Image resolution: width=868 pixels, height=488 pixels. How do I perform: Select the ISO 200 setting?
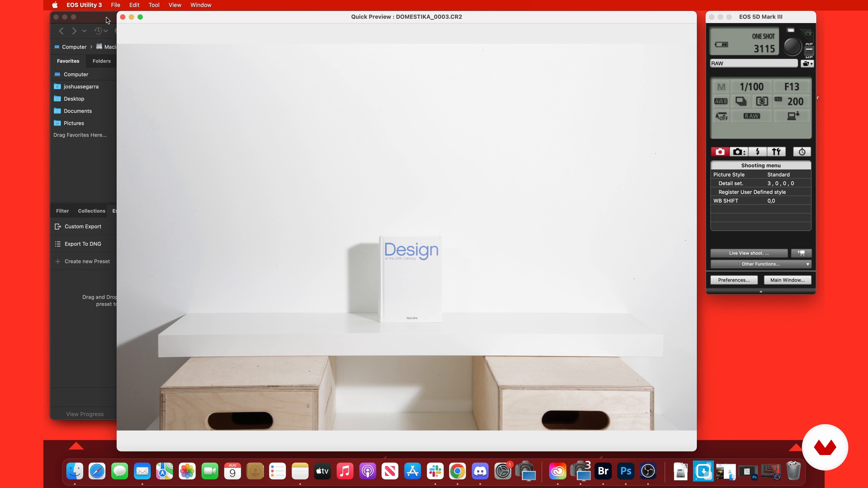point(792,101)
